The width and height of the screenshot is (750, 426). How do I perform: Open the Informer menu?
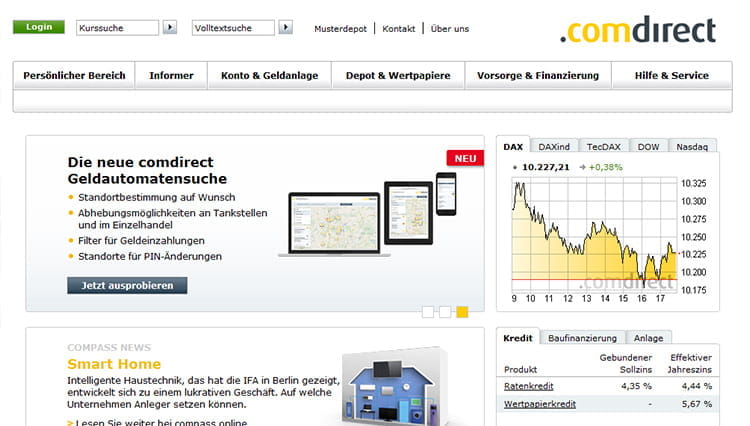click(171, 76)
